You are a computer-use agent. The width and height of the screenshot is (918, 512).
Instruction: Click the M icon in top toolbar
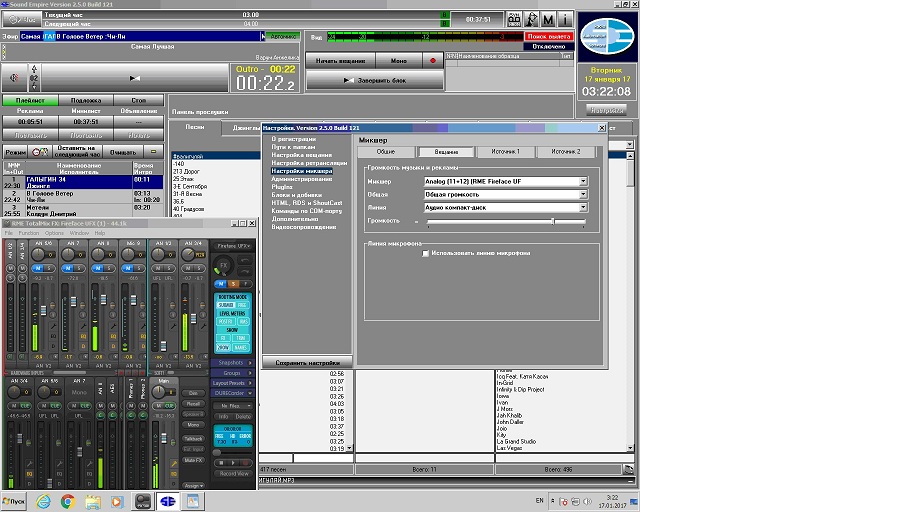(x=548, y=19)
